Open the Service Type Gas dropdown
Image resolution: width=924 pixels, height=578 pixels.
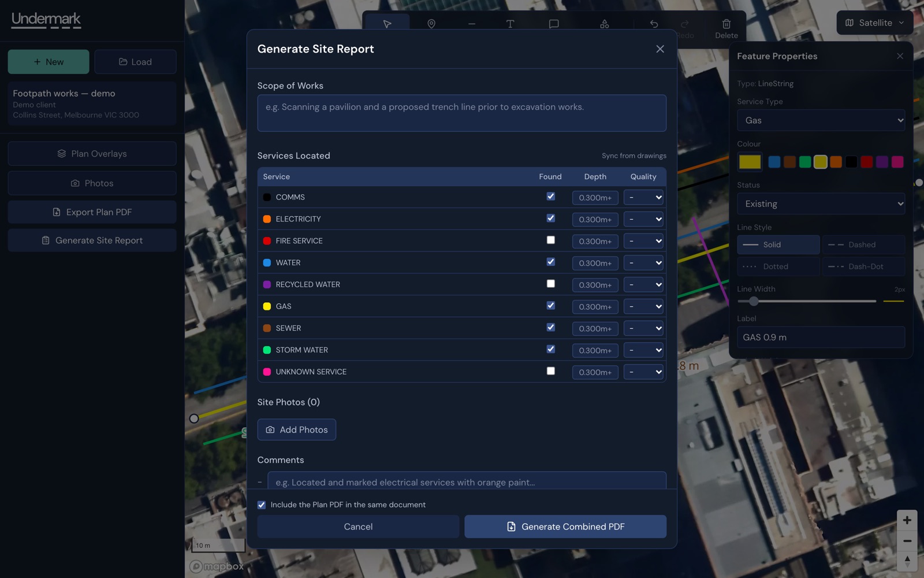tap(821, 120)
